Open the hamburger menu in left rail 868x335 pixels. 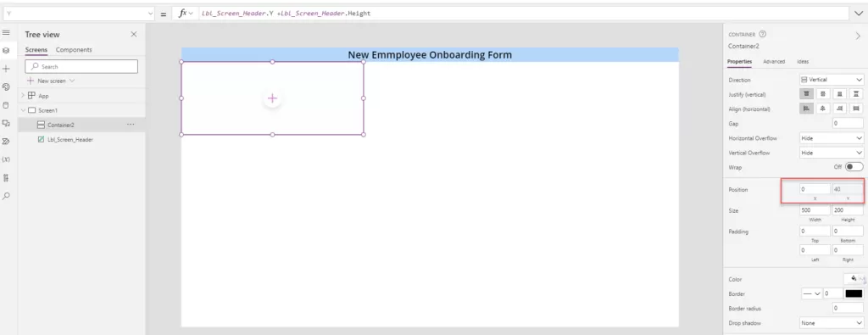6,33
